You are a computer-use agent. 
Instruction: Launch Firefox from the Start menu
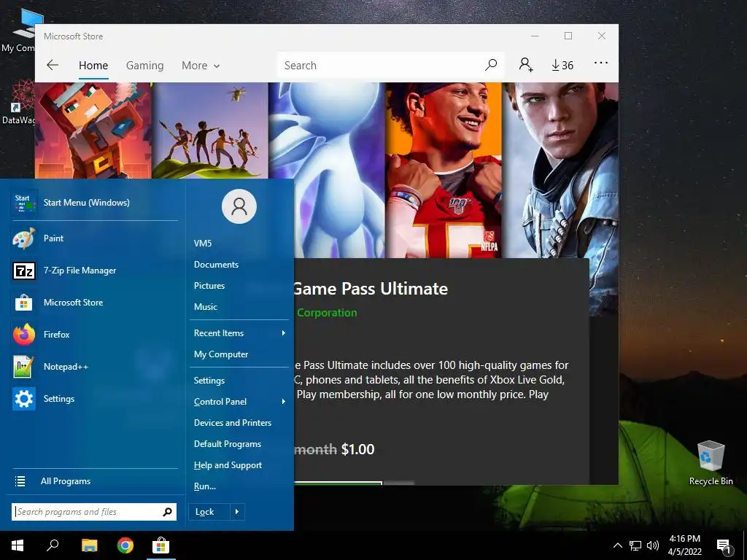point(56,334)
